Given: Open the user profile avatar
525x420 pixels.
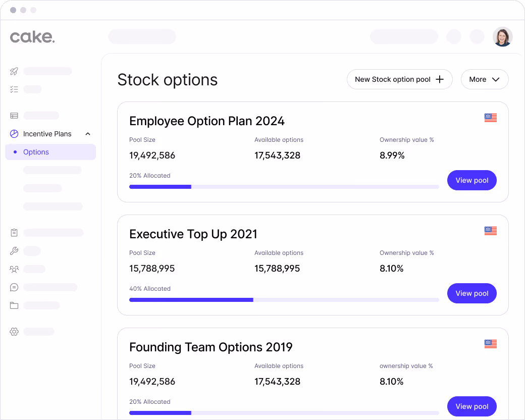Looking at the screenshot, I should 503,37.
